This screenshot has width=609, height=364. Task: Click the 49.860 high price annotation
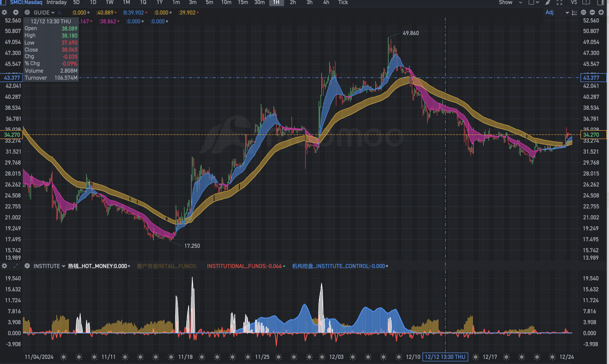tap(411, 33)
